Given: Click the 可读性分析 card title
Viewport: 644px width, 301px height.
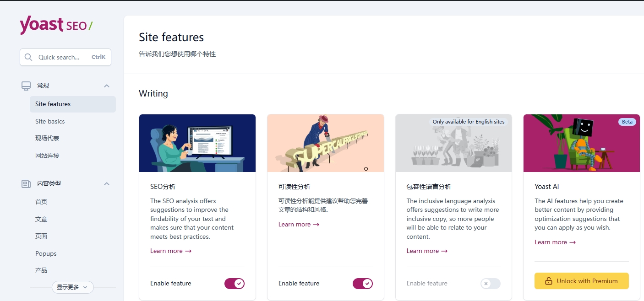Looking at the screenshot, I should (295, 187).
